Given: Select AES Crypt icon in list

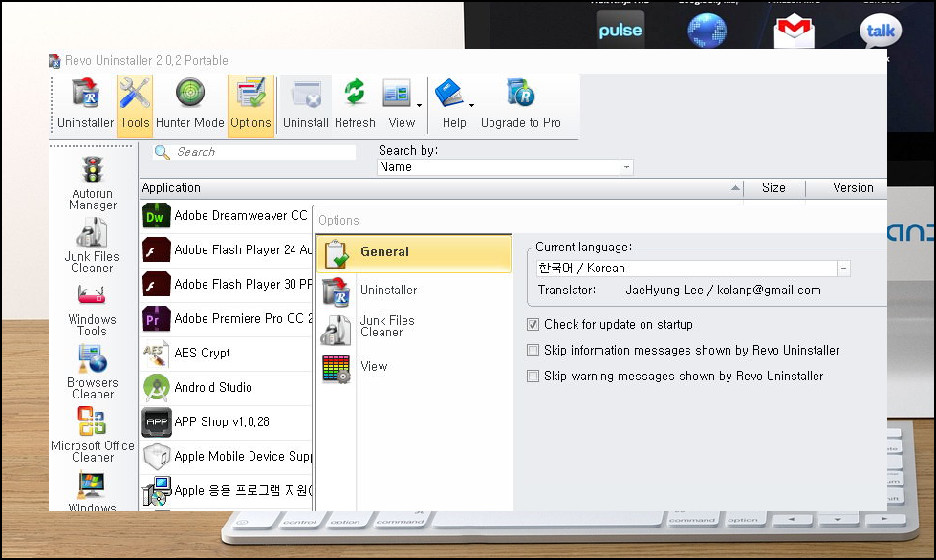Looking at the screenshot, I should click(157, 354).
